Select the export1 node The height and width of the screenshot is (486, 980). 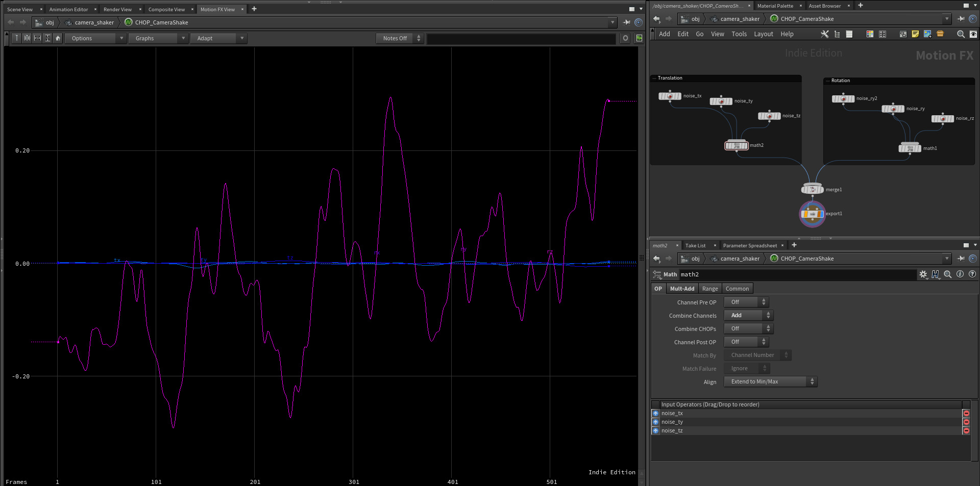coord(812,214)
